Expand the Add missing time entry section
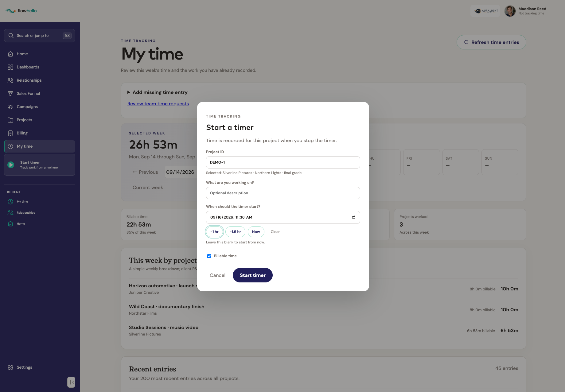565x392 pixels. click(x=157, y=92)
